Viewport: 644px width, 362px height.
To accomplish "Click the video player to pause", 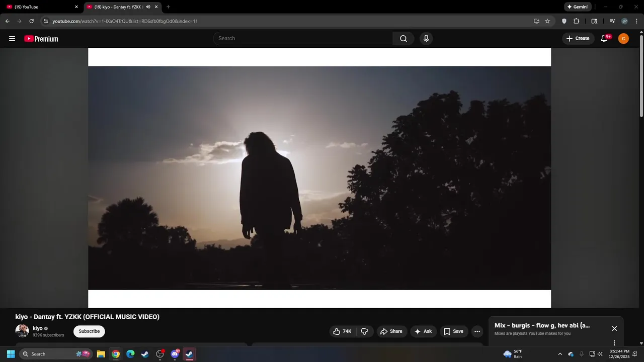I will 319,178.
